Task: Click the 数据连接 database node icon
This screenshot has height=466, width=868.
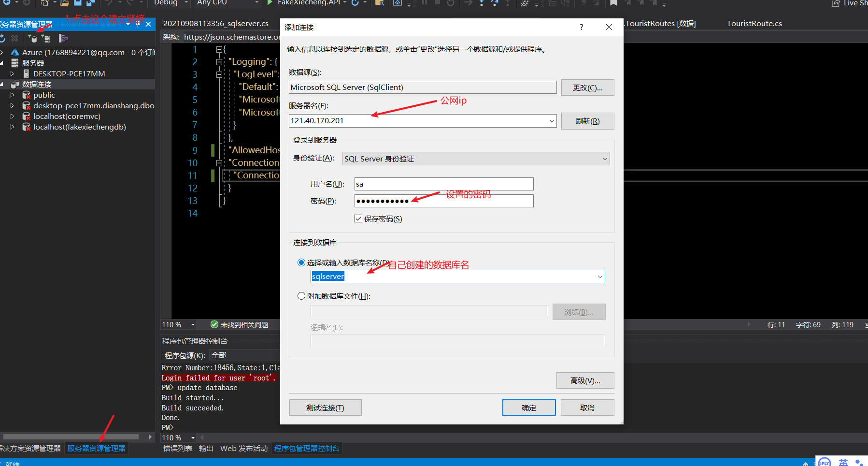Action: 15,84
